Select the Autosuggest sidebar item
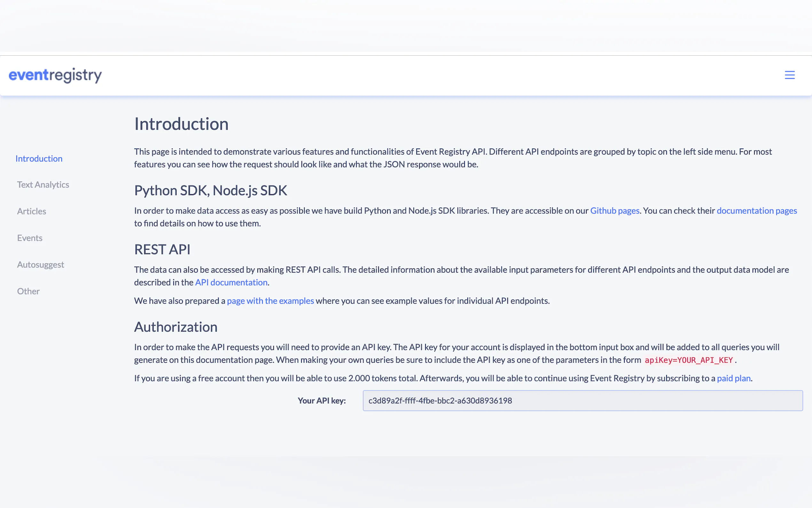The image size is (812, 508). pos(40,265)
